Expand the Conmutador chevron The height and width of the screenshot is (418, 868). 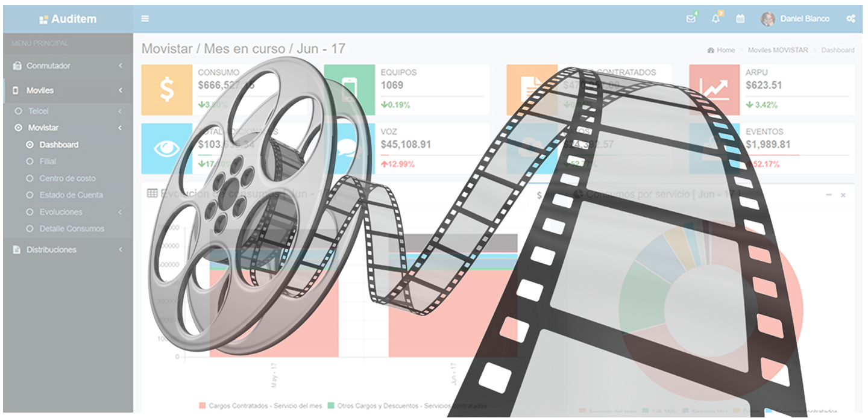coord(120,66)
